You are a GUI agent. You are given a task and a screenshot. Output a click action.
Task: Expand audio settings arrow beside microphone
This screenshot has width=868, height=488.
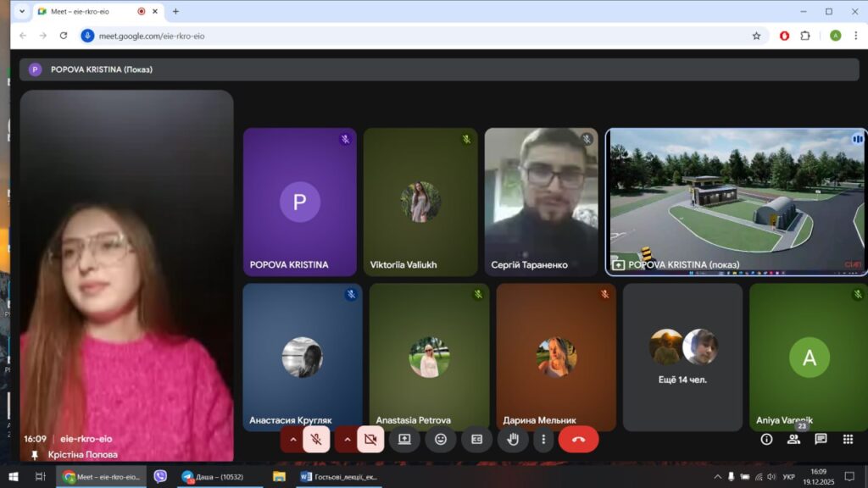tap(293, 439)
